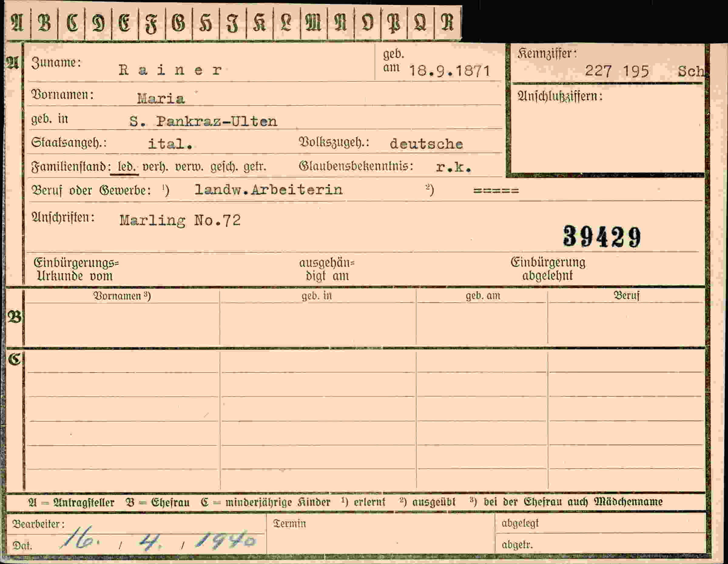Click the 'Vornamen:' label in section A
The height and width of the screenshot is (564, 728).
pyautogui.click(x=62, y=95)
